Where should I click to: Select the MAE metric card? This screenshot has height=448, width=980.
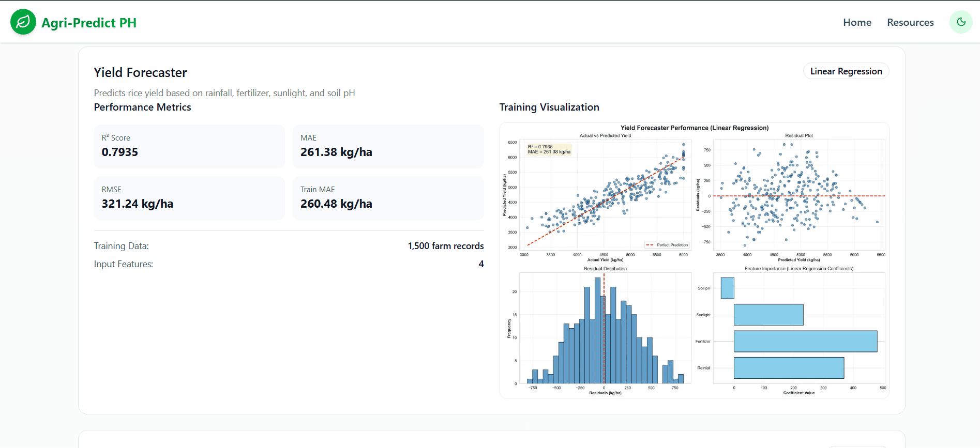pyautogui.click(x=388, y=146)
